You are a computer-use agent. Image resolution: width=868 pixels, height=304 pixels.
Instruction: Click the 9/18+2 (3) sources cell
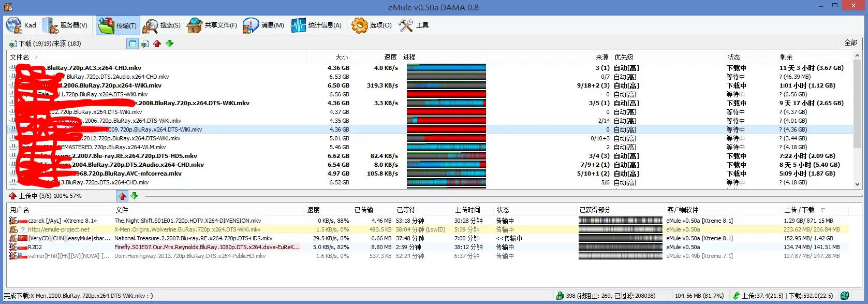tap(593, 85)
